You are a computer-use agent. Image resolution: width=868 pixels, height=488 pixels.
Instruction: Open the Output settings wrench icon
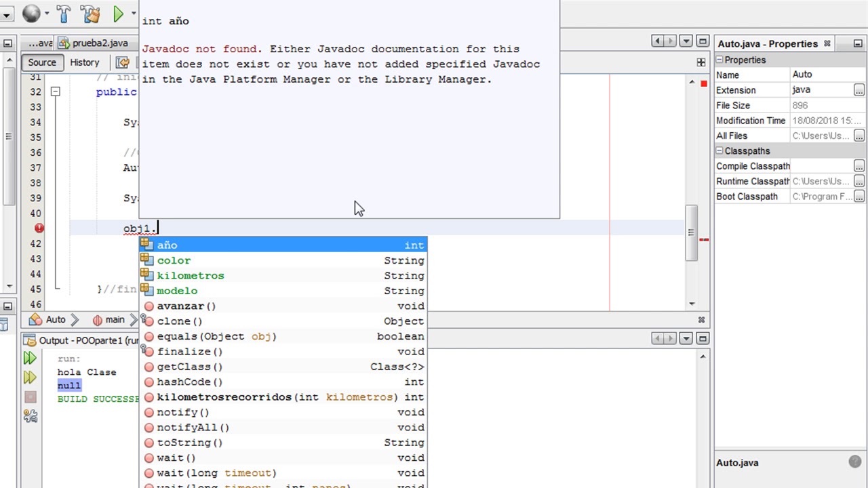coord(30,416)
